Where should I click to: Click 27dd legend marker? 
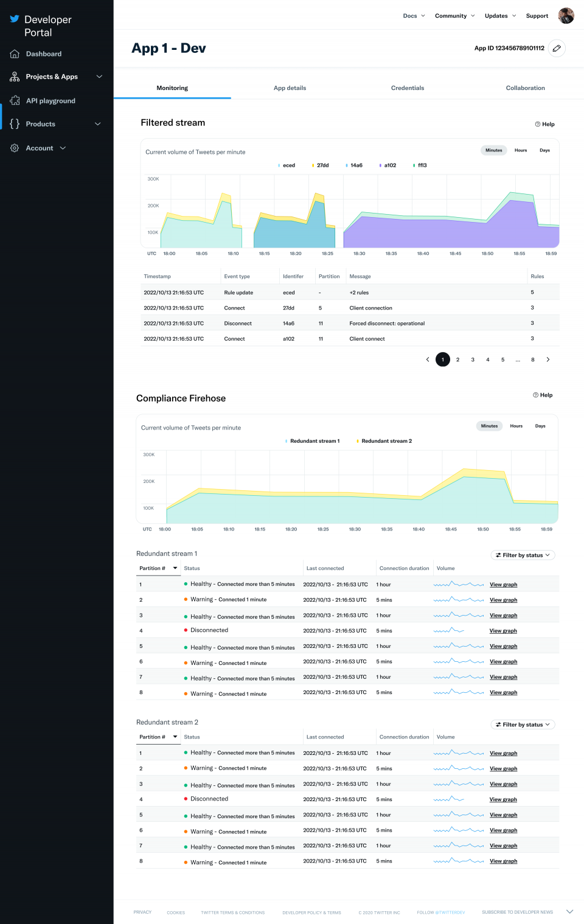[313, 165]
